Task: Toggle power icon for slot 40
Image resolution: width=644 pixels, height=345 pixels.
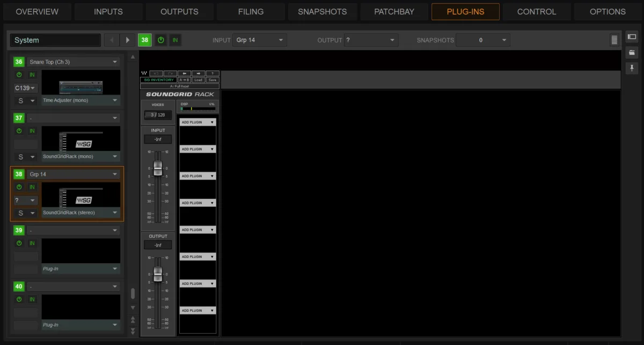Action: pos(19,299)
